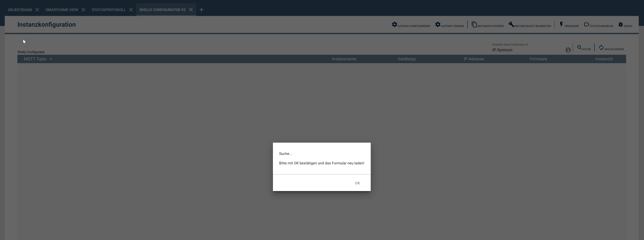Open Ereignisse lightning bolt icon

[x=561, y=25]
